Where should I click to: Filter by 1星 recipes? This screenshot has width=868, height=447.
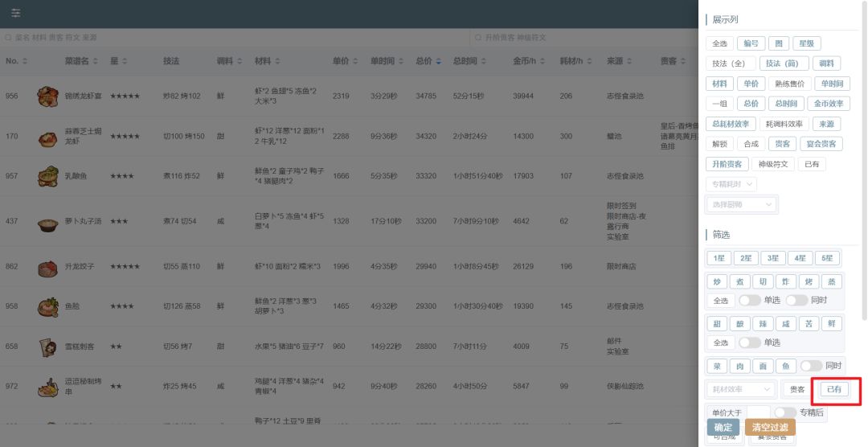tap(719, 258)
